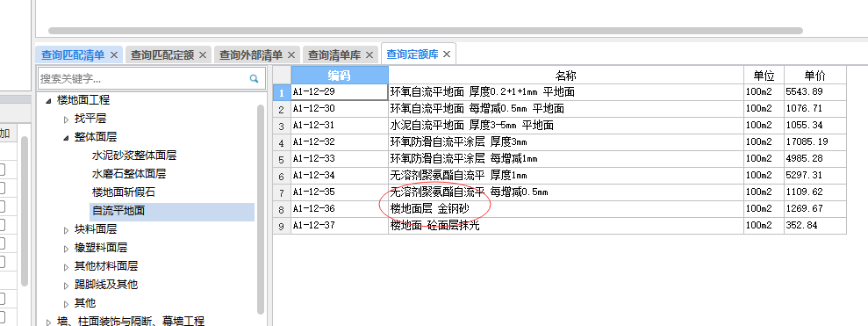Click the tree panel vertical scrollbar
868x326 pixels.
261,209
